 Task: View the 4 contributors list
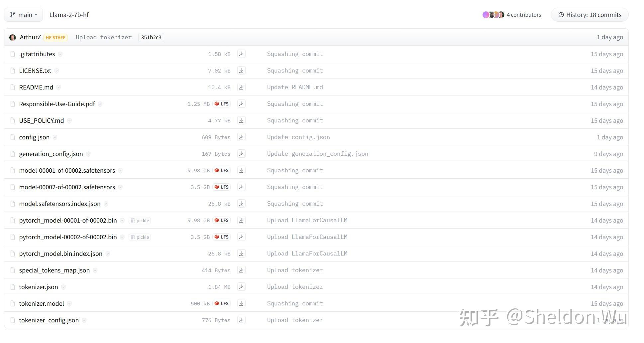(524, 15)
